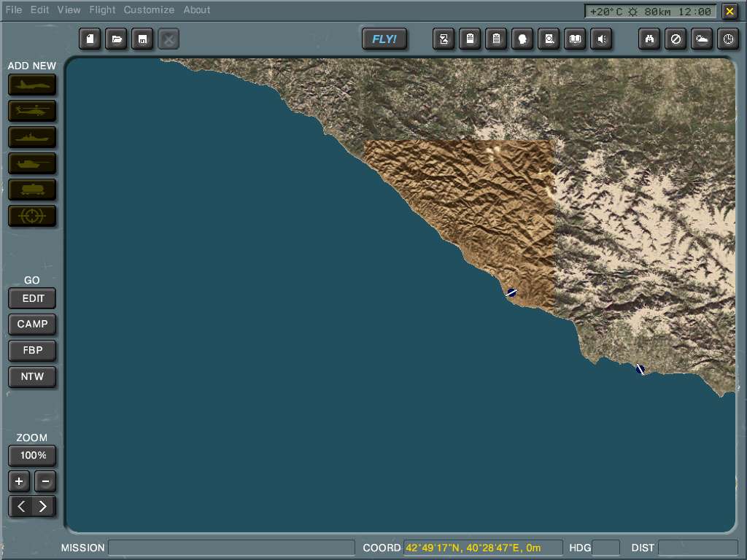
Task: Open the book (encyclopedia) icon
Action: pos(575,39)
